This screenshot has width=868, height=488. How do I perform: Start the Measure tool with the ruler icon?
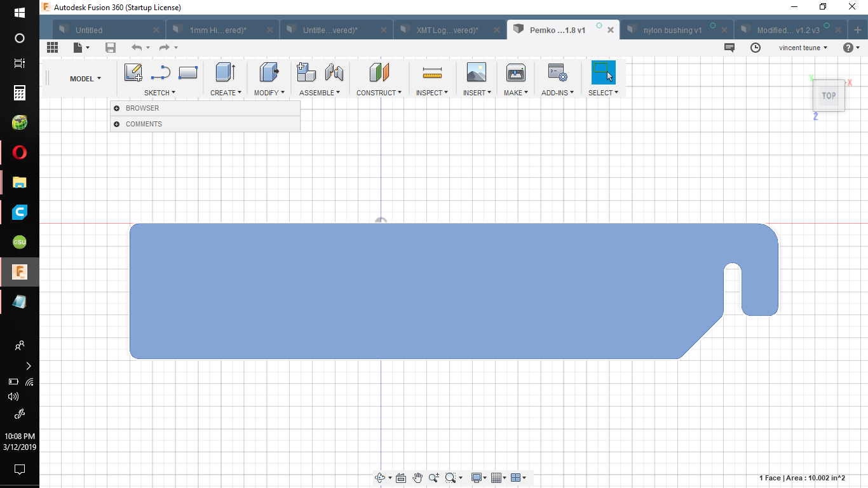432,74
